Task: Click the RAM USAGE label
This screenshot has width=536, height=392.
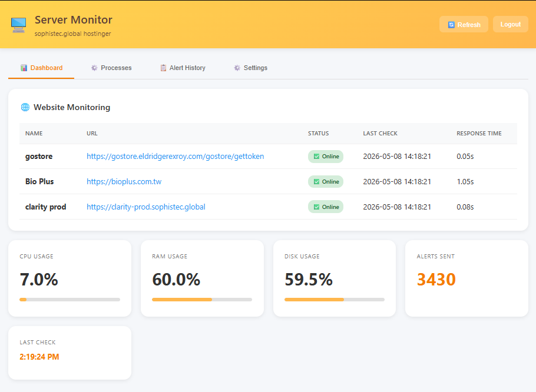Action: [170, 257]
